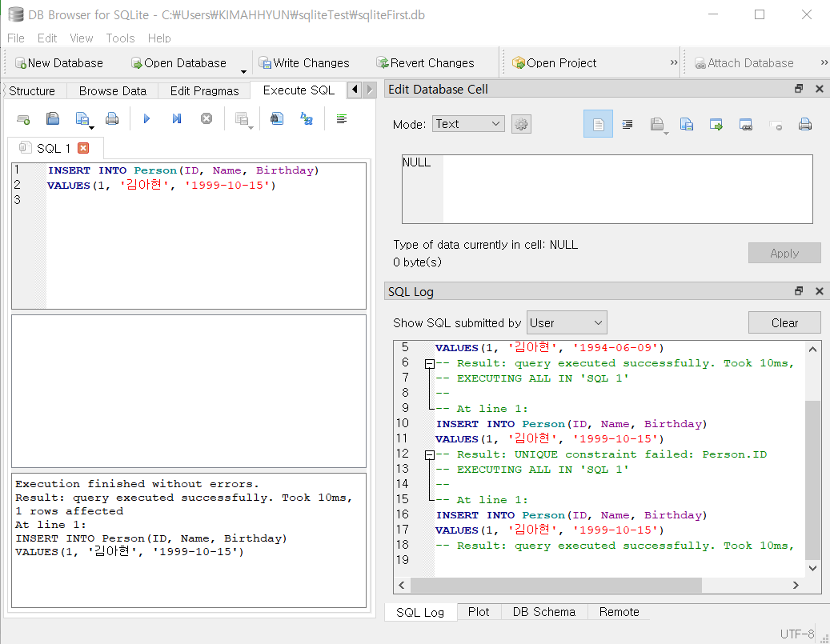Click Write Changes toolbar button

click(x=304, y=63)
